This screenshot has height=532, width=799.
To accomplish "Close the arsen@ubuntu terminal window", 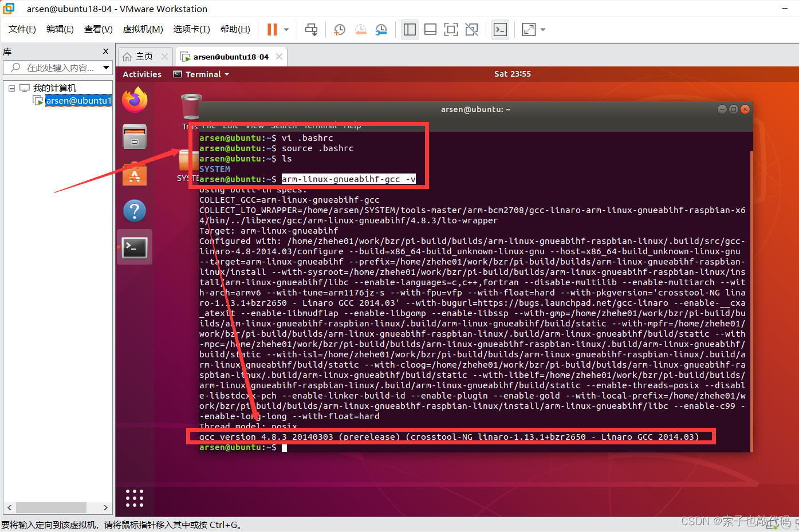I will 745,109.
